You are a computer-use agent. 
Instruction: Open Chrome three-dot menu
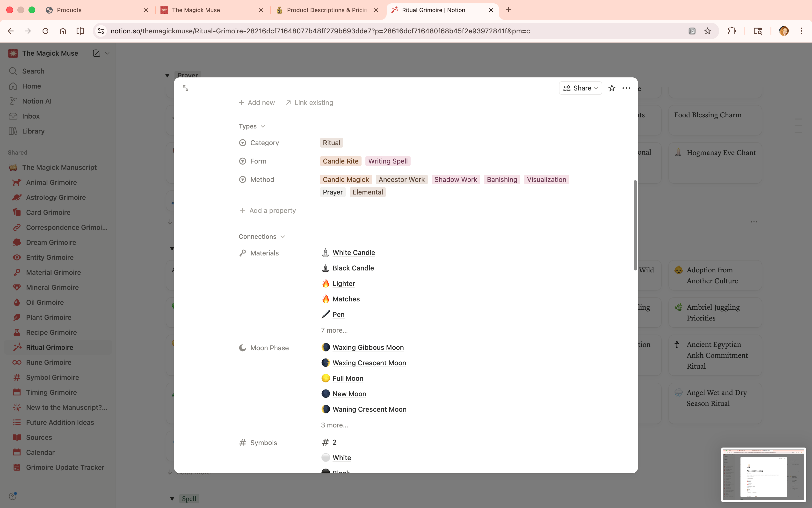click(x=801, y=31)
